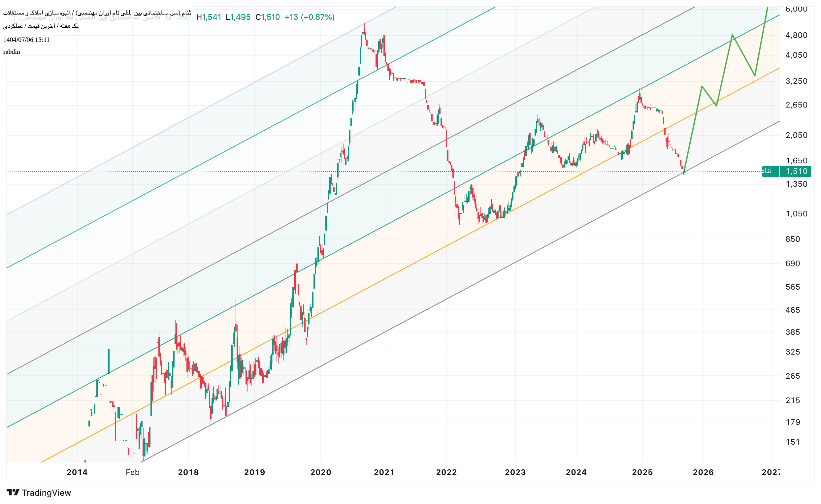
Task: Click the 850 price scale label
Action: pyautogui.click(x=793, y=239)
